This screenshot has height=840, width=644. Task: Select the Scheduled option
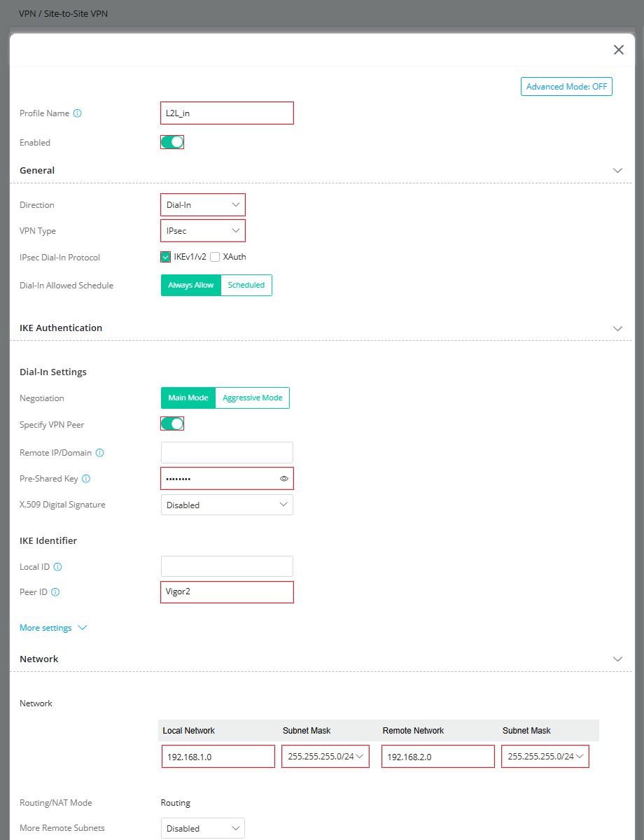[x=246, y=286]
